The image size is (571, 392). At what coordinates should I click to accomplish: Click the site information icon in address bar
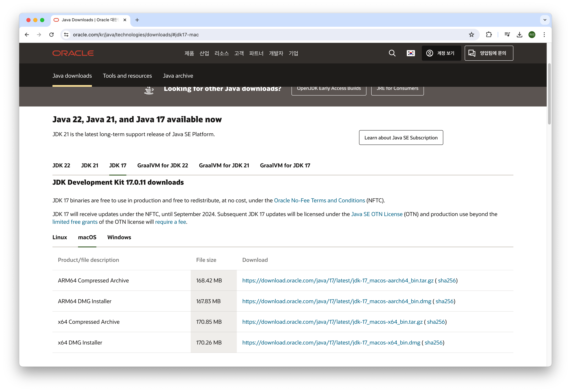coord(66,35)
